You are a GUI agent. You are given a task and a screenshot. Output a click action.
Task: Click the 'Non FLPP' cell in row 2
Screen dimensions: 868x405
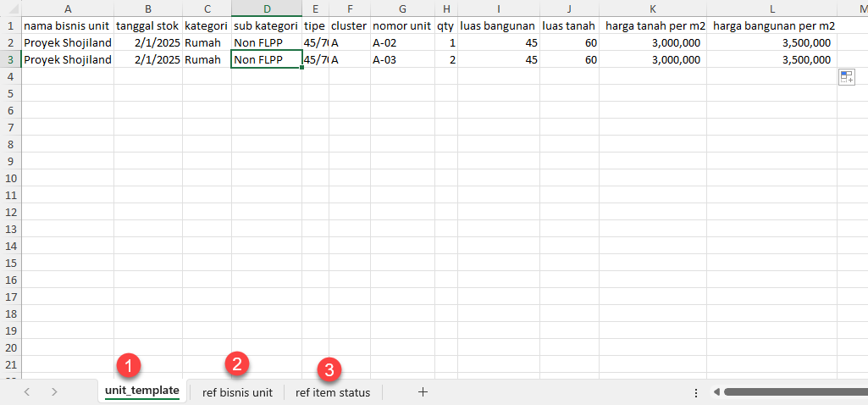[x=266, y=42]
